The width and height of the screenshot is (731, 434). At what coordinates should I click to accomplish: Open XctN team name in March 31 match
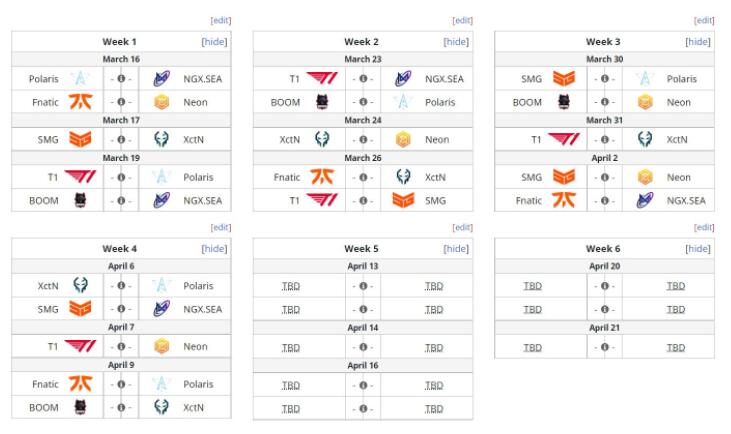(677, 139)
